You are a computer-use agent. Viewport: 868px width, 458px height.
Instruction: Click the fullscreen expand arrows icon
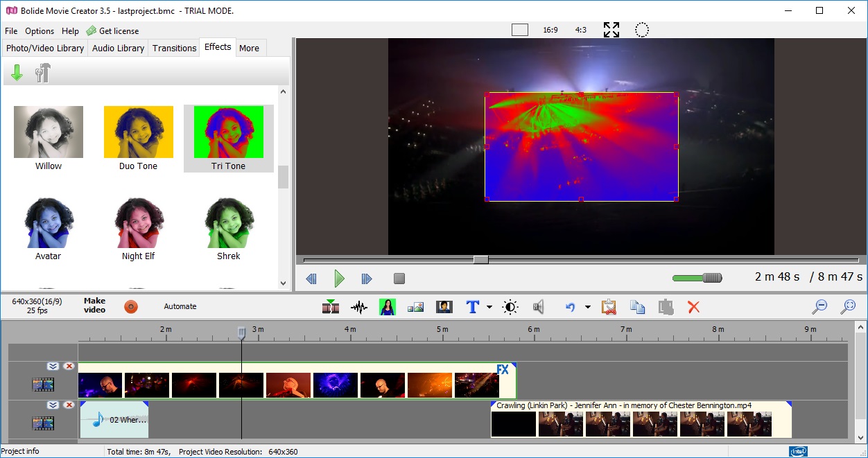pos(611,30)
